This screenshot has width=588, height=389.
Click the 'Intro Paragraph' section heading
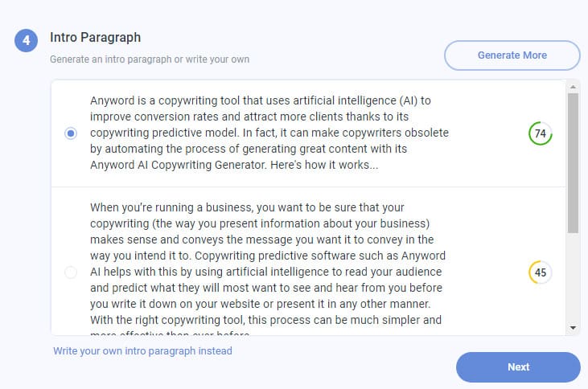tap(95, 37)
